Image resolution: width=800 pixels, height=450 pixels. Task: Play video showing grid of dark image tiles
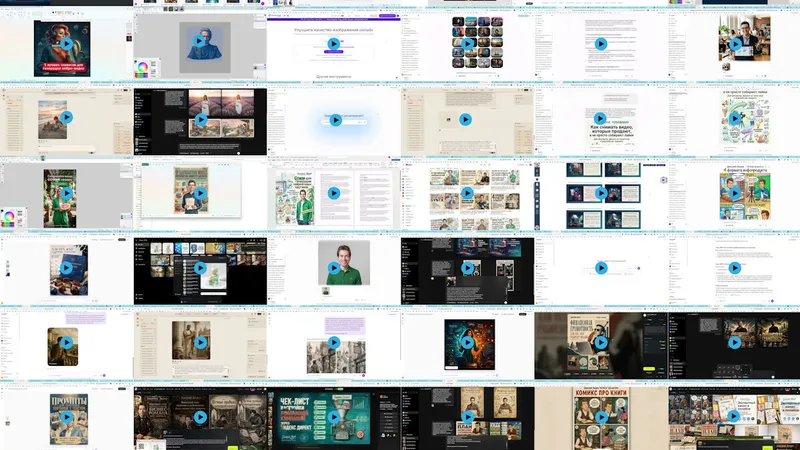coord(467,43)
